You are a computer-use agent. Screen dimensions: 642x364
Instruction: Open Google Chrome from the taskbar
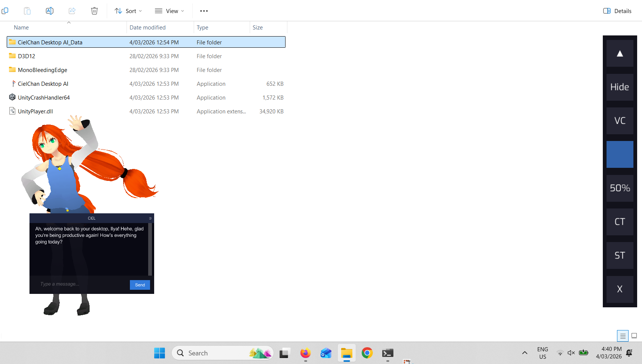(367, 353)
